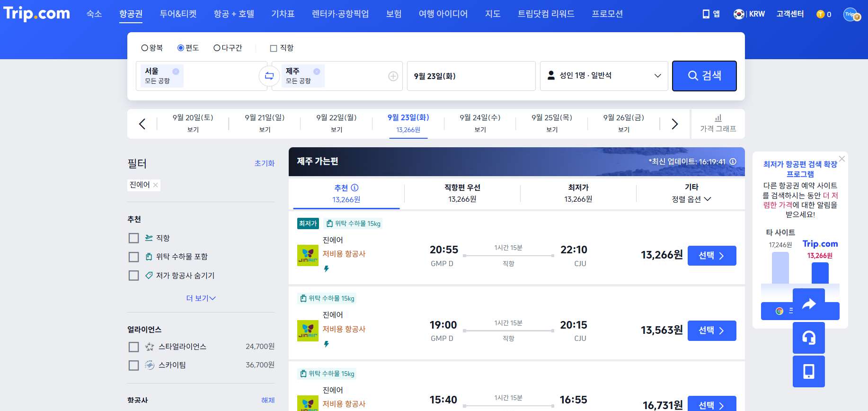The height and width of the screenshot is (411, 868).
Task: Open the 9월 23일(화) date field
Action: (471, 76)
